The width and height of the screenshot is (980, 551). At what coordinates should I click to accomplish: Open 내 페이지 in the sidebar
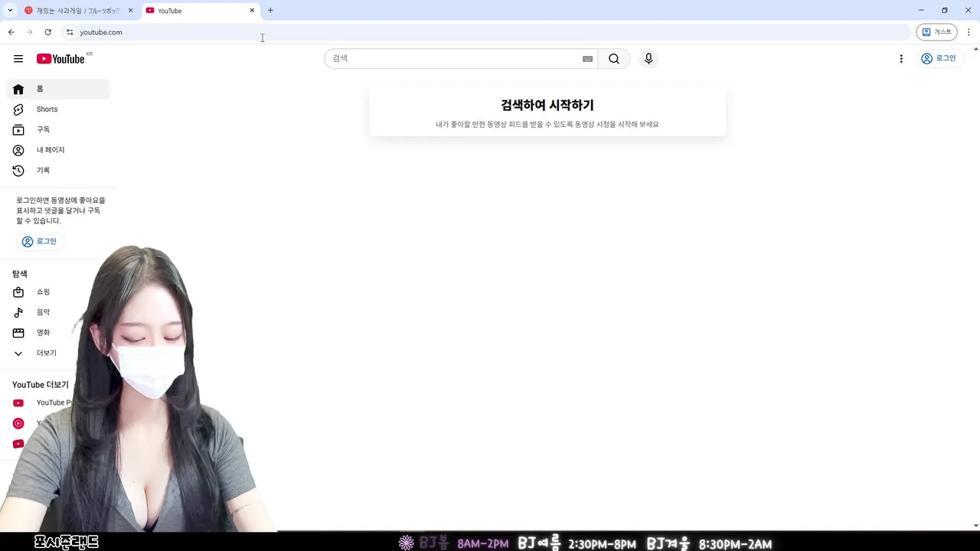pos(58,150)
